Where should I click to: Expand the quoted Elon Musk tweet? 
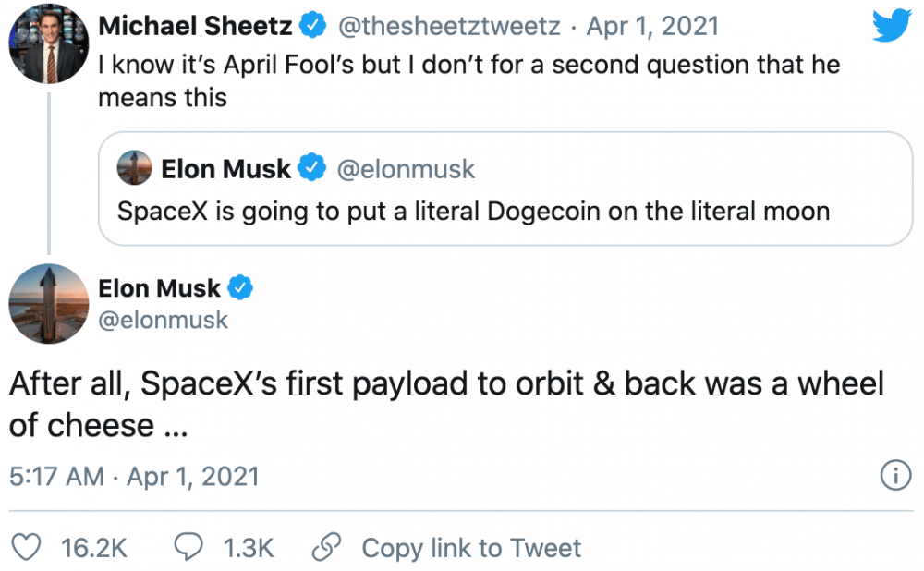coord(506,189)
